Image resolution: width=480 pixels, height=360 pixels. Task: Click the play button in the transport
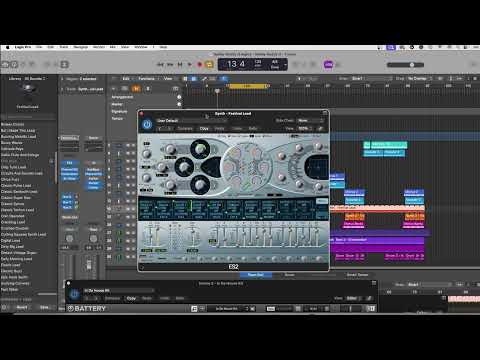point(190,64)
